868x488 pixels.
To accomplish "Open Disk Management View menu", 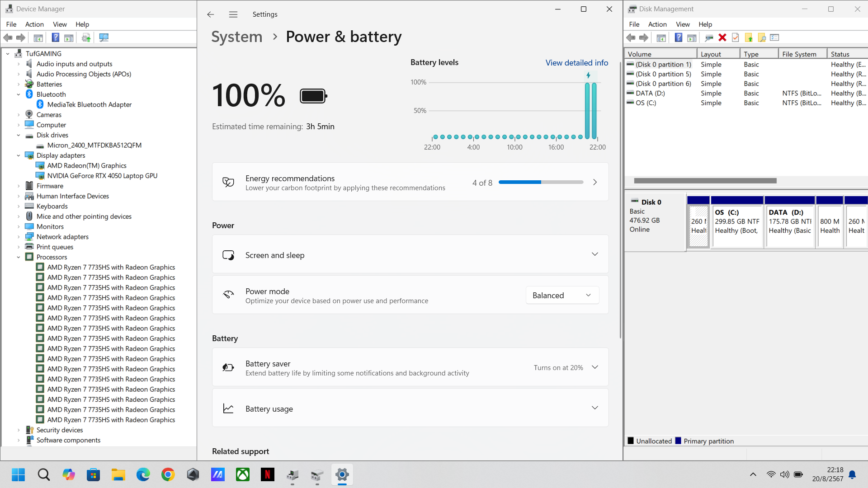I will 683,24.
